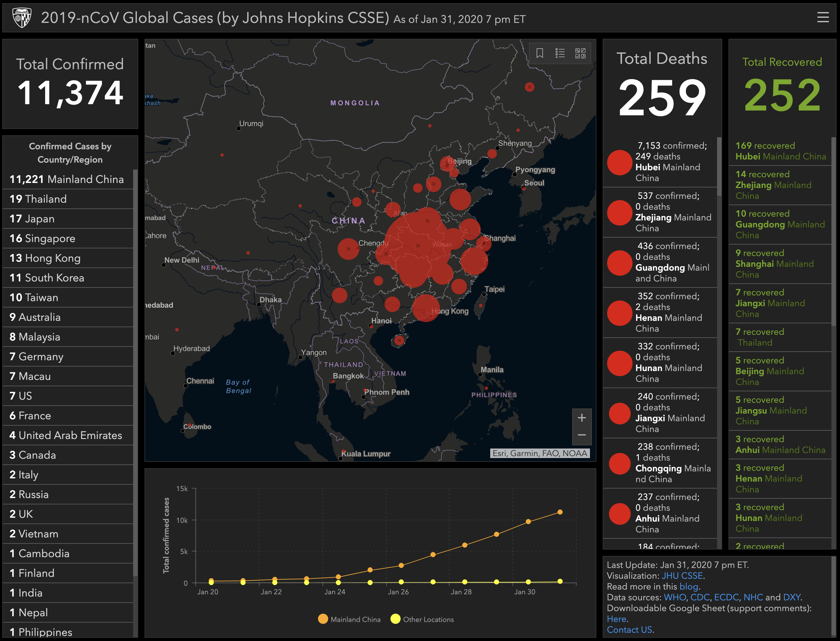
Task: Select 1 Nepal in country list
Action: (68, 613)
